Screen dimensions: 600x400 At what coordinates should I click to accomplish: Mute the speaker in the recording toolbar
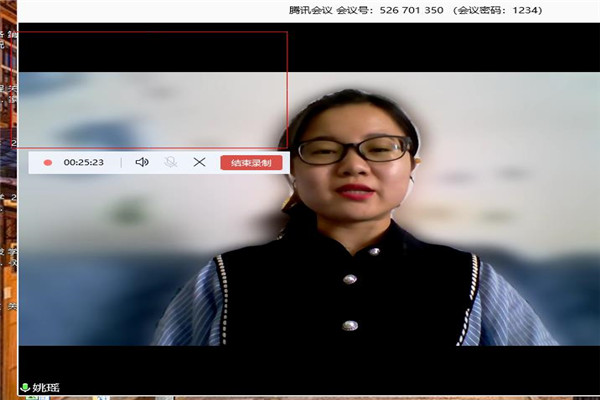click(142, 162)
